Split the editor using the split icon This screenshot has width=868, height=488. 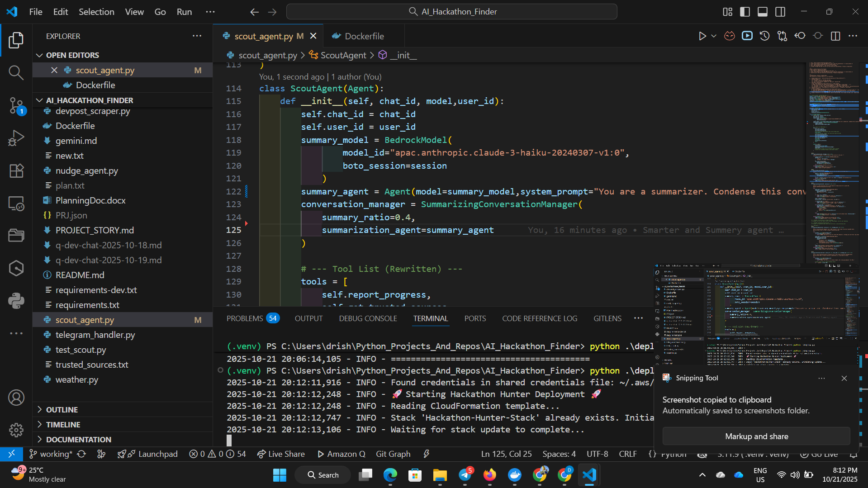point(835,36)
